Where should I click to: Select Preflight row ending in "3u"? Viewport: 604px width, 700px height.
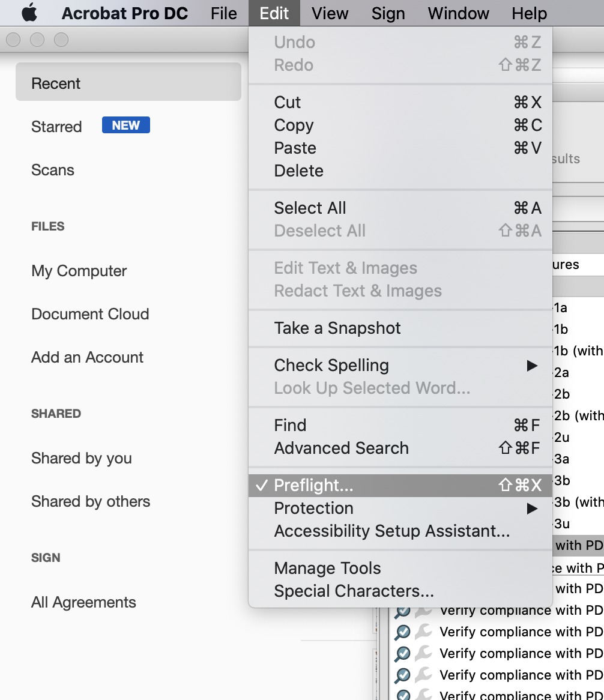(x=578, y=523)
